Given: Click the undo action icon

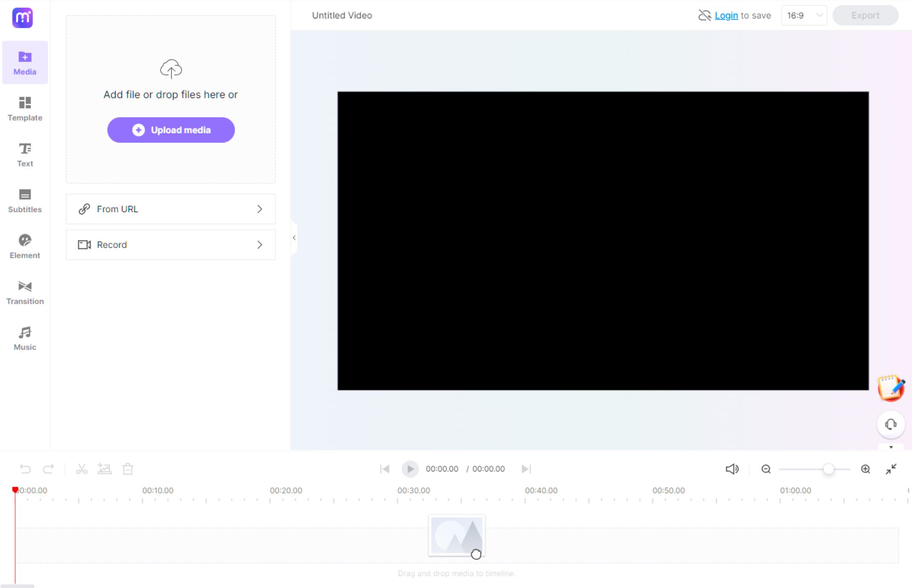Looking at the screenshot, I should click(x=25, y=469).
